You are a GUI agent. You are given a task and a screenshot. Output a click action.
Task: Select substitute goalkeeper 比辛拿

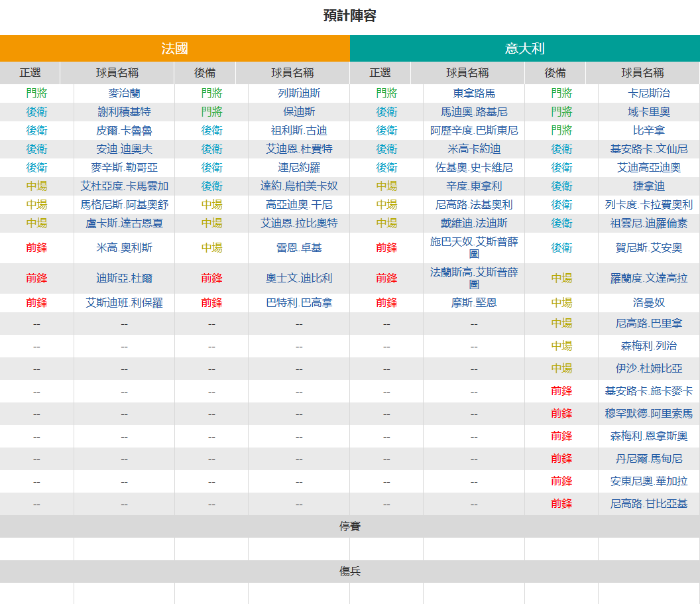649,131
